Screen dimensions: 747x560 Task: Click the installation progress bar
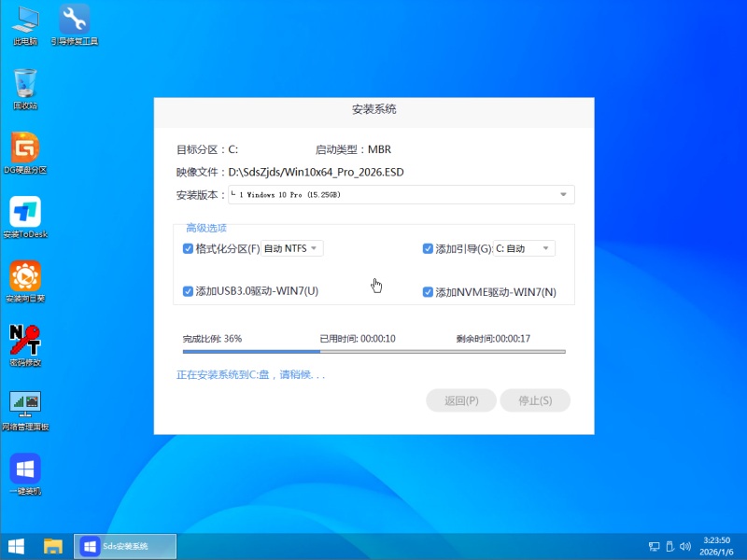(x=373, y=352)
